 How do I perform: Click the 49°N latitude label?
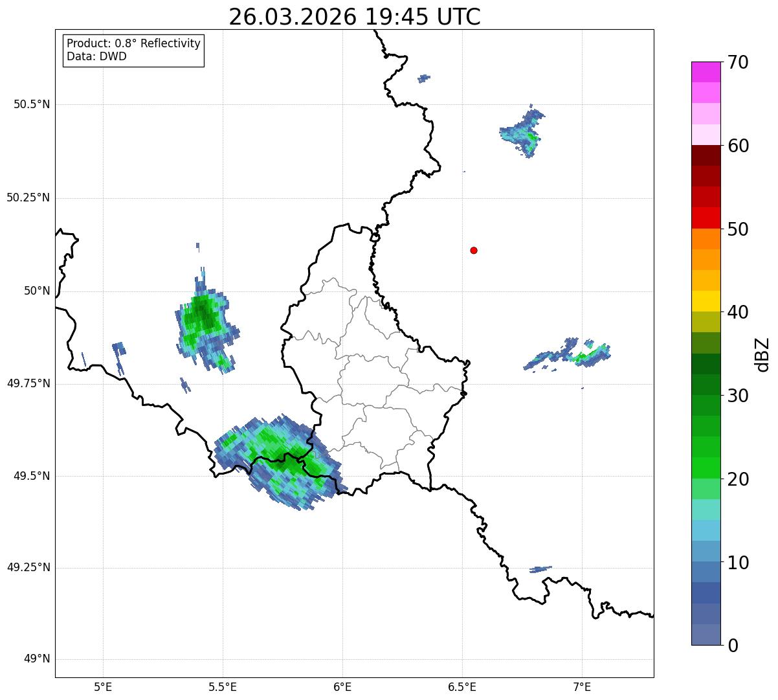[37, 659]
